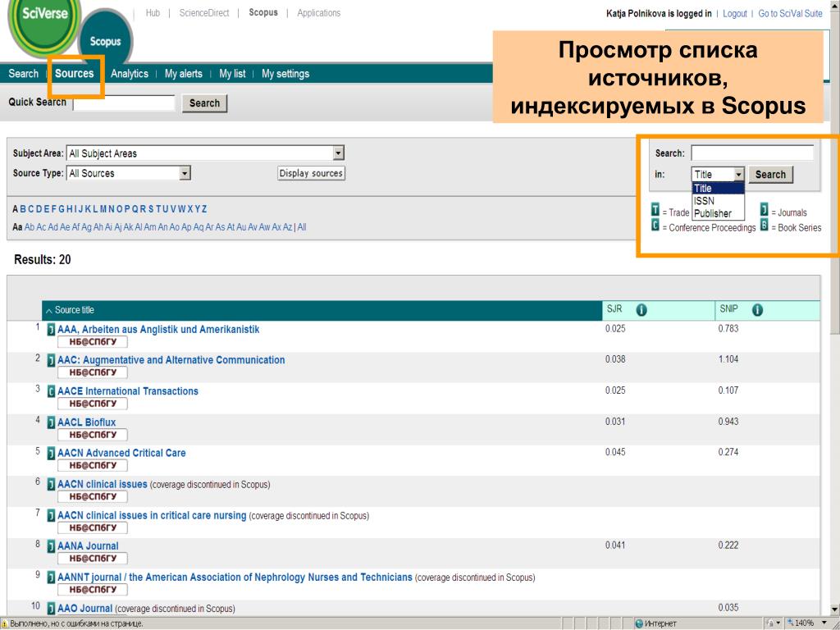The height and width of the screenshot is (630, 840).
Task: Click the Results: 20 count text
Action: click(x=43, y=260)
